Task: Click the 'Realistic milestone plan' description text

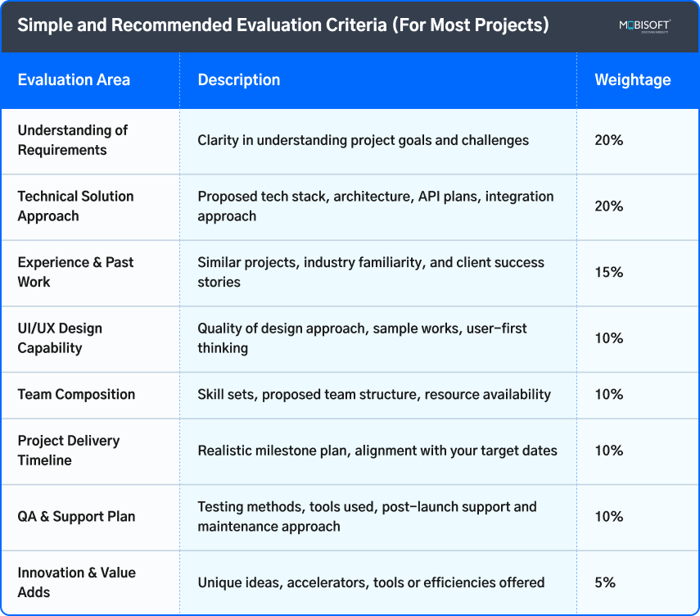Action: click(377, 451)
